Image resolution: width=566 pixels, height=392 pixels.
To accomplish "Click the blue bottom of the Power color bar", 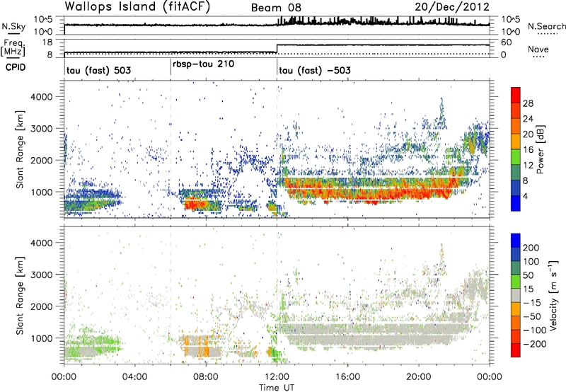I will point(516,203).
